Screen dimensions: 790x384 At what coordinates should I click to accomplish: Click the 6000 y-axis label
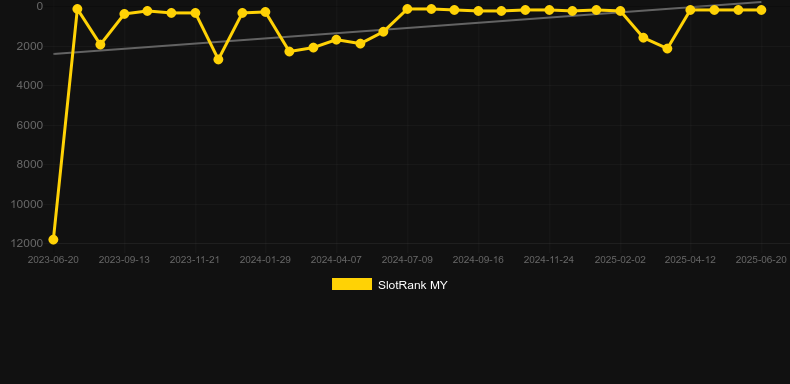(30, 125)
